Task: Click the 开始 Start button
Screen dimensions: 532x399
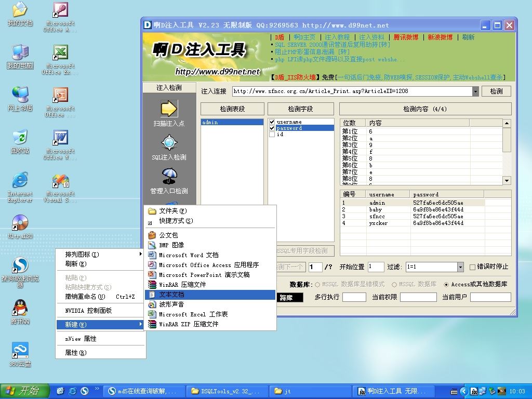Action: 24,391
